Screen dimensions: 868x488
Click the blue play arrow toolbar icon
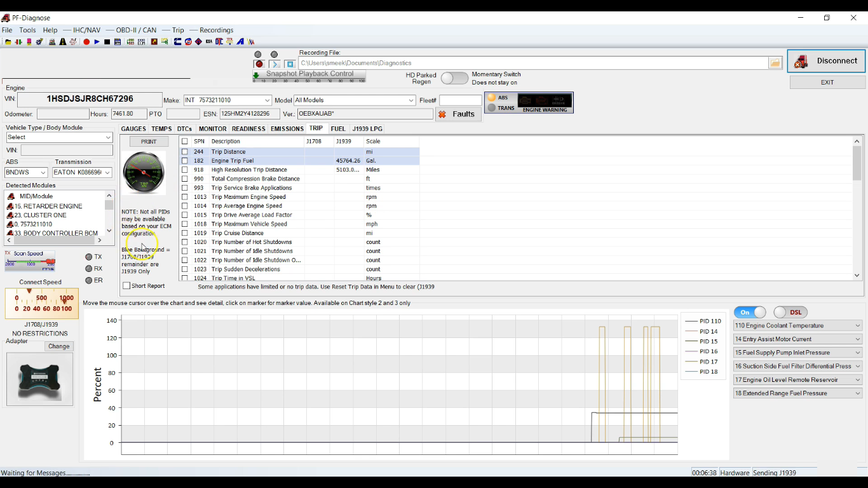click(97, 42)
